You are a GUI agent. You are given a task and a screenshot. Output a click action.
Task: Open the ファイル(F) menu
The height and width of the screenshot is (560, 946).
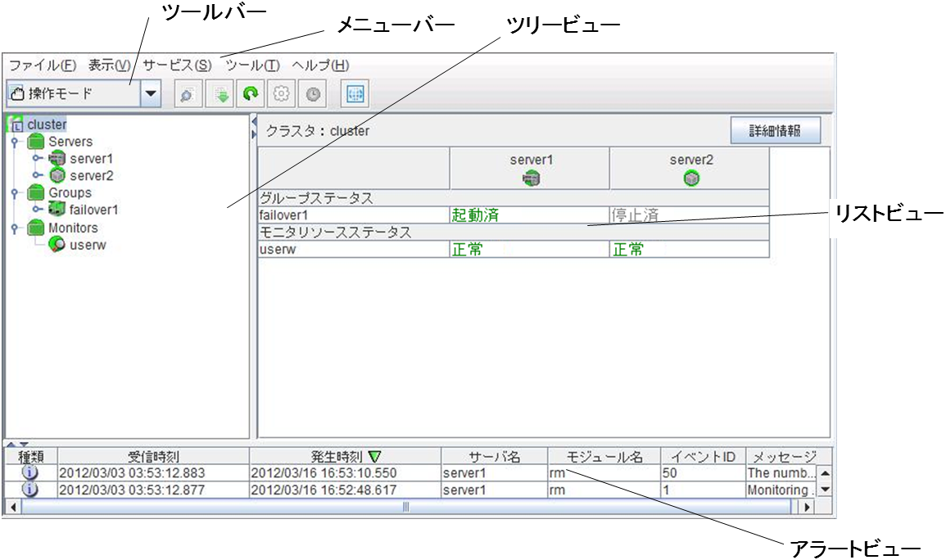tap(43, 65)
